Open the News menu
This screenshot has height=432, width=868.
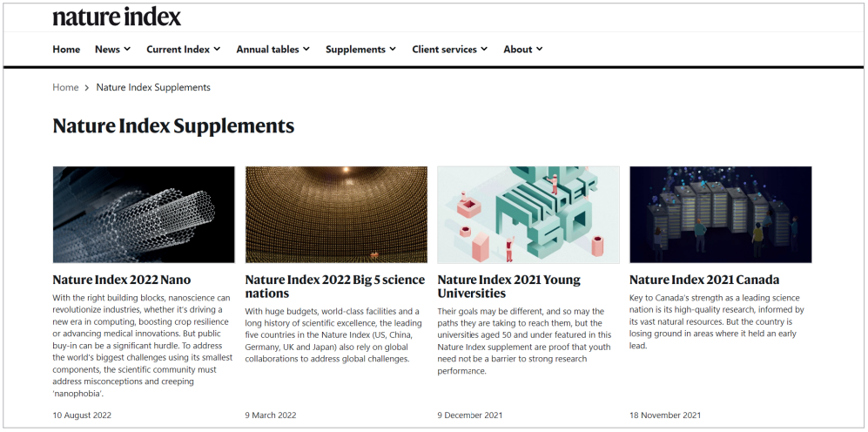coord(113,50)
